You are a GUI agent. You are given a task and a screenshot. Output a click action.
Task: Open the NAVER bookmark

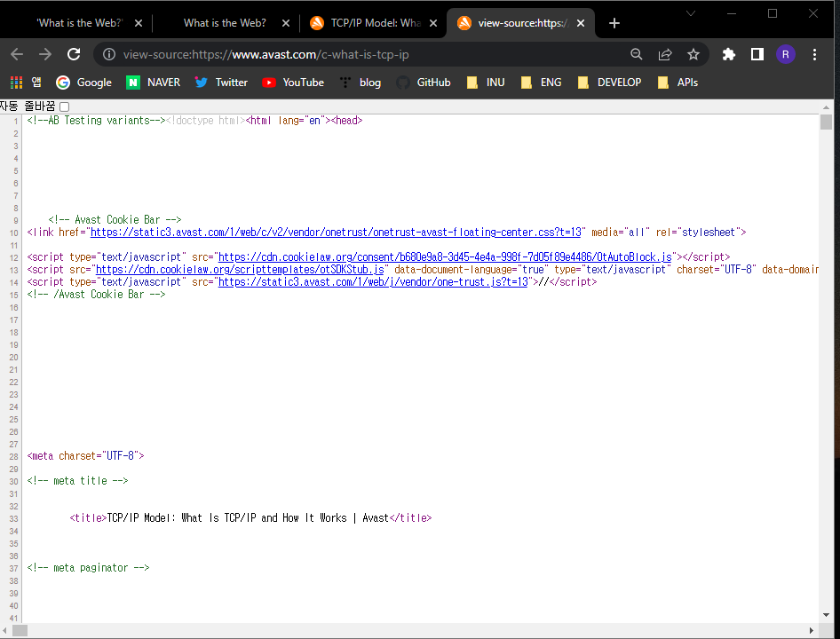click(154, 82)
